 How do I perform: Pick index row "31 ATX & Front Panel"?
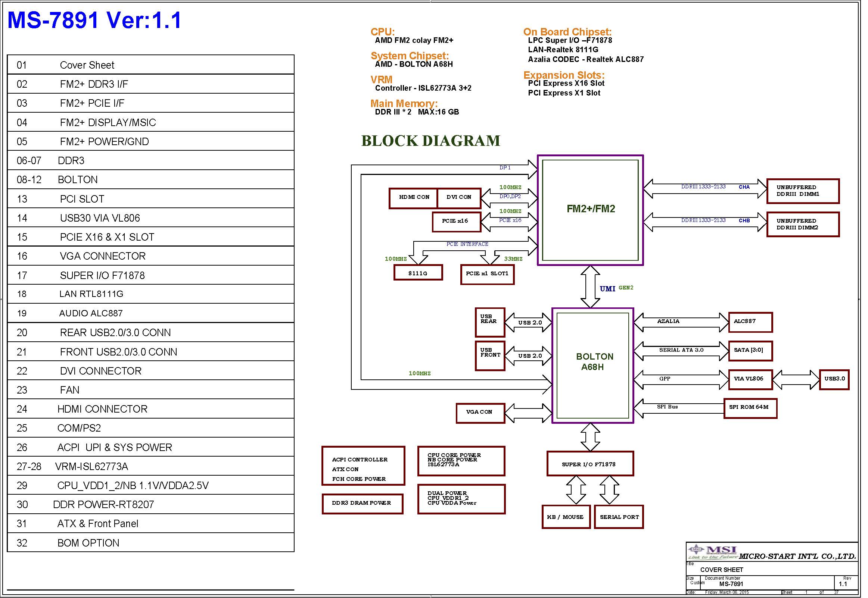[x=151, y=523]
